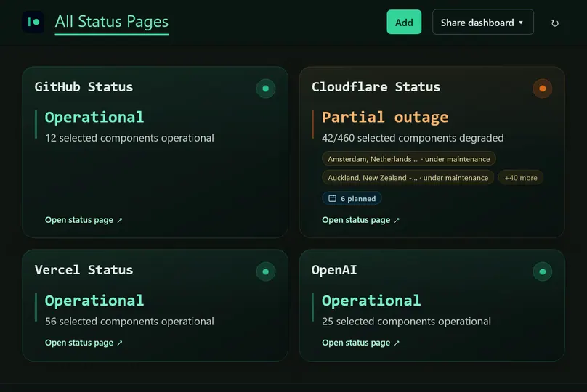Click the GitHub card Operational heading
The image size is (587, 392).
pyautogui.click(x=94, y=117)
